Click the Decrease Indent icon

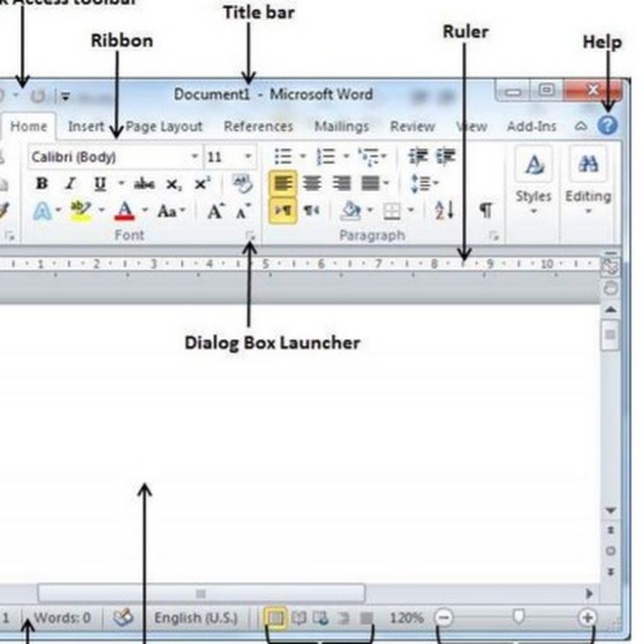coord(418,157)
